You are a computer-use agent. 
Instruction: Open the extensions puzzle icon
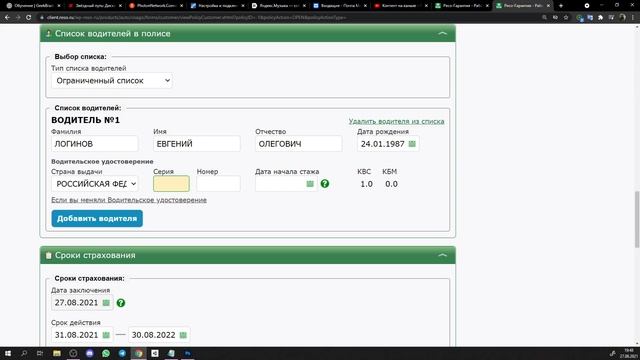(600, 18)
